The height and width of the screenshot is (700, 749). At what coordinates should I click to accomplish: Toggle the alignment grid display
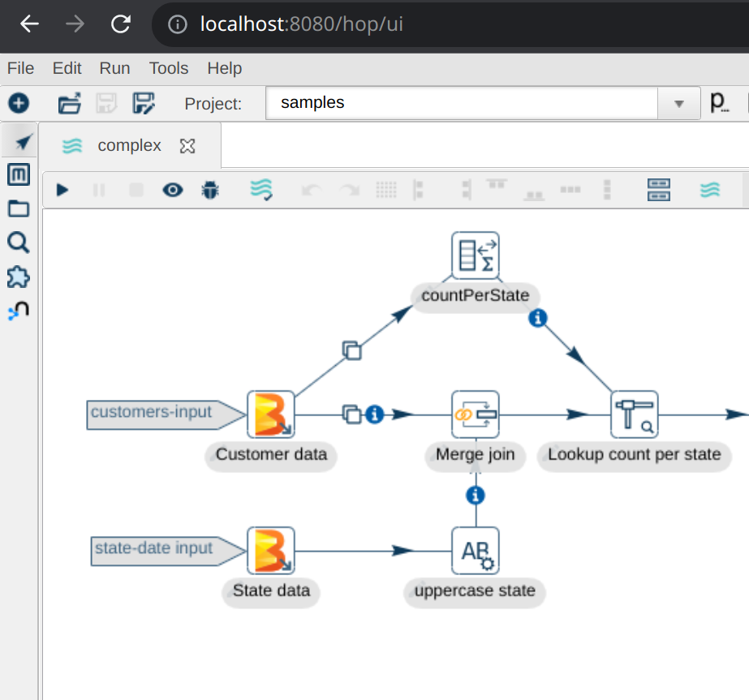pyautogui.click(x=386, y=190)
